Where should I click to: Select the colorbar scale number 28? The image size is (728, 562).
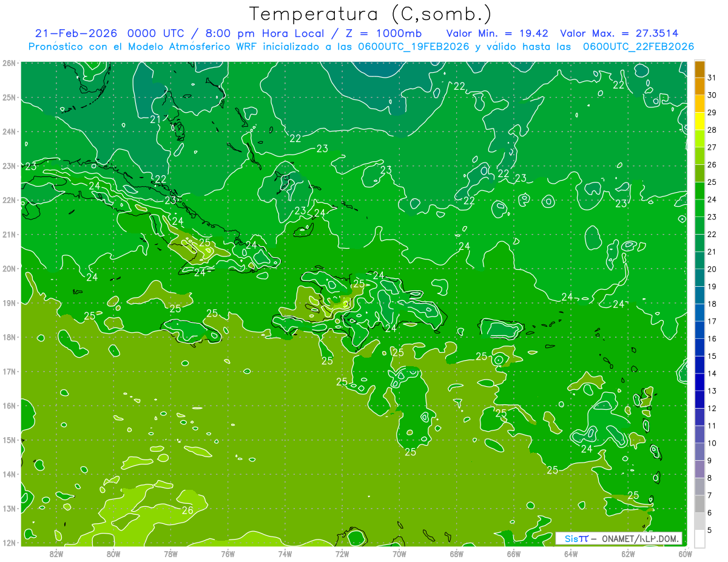(x=712, y=130)
